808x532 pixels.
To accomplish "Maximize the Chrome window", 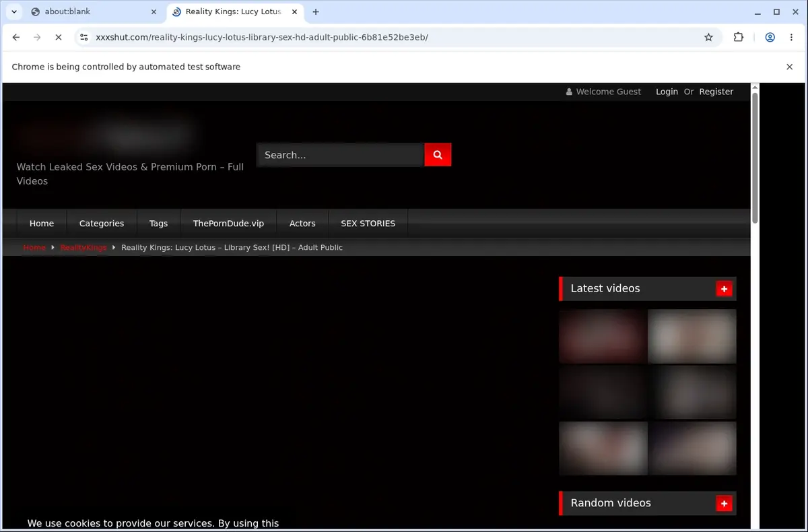I will [776, 11].
